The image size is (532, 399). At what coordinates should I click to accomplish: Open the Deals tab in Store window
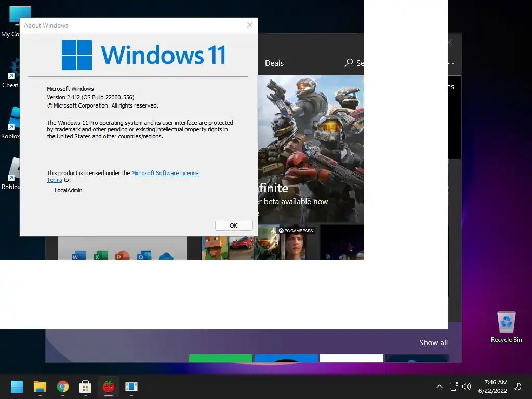pos(274,63)
